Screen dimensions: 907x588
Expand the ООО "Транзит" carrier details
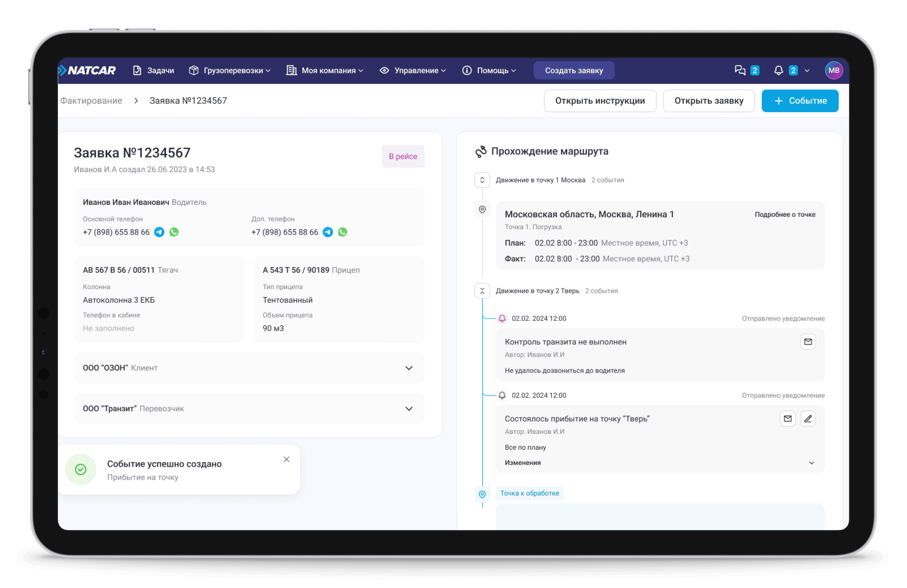coord(409,409)
